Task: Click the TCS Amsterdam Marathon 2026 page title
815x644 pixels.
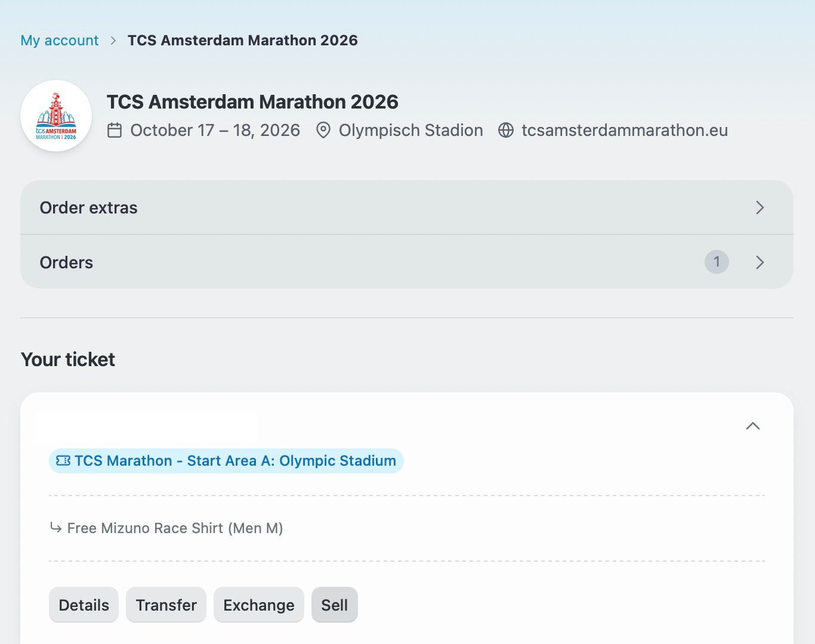Action: [252, 102]
